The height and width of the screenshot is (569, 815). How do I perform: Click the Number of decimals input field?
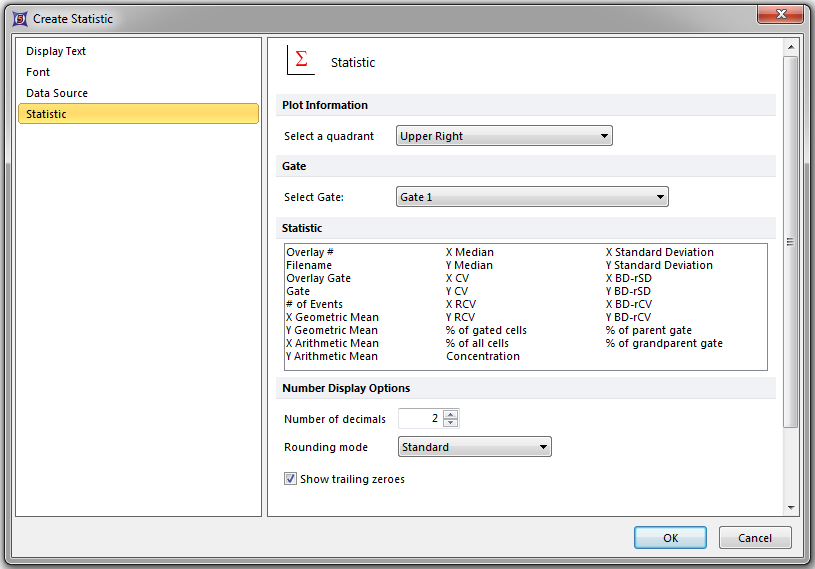pyautogui.click(x=420, y=419)
